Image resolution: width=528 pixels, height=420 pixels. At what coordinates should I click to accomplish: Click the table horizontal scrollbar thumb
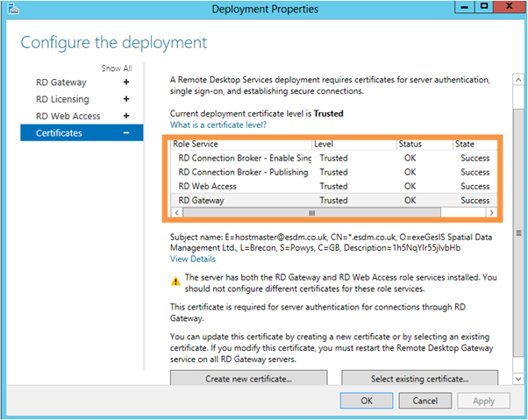(x=312, y=213)
